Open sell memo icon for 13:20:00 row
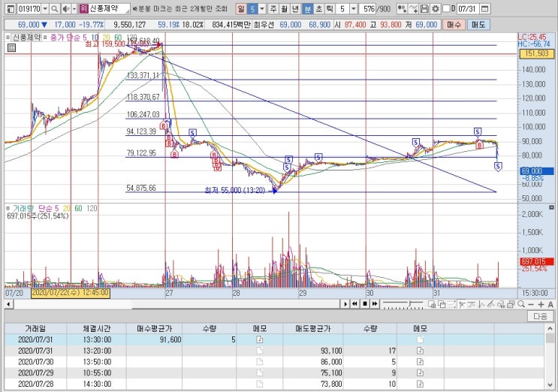This screenshot has height=392, width=558. 420,351
